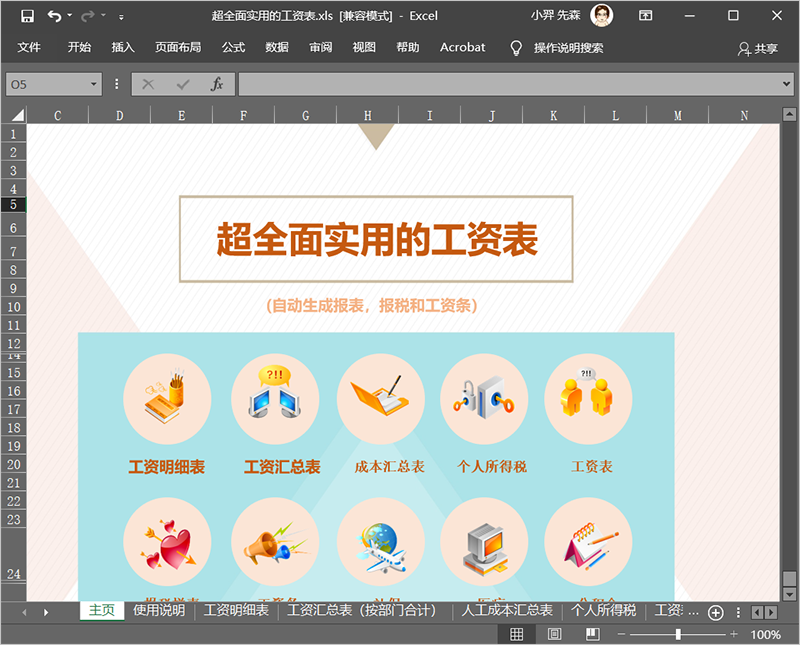Click the 成本汇总表 text link
Image resolution: width=800 pixels, height=645 pixels.
tap(390, 466)
